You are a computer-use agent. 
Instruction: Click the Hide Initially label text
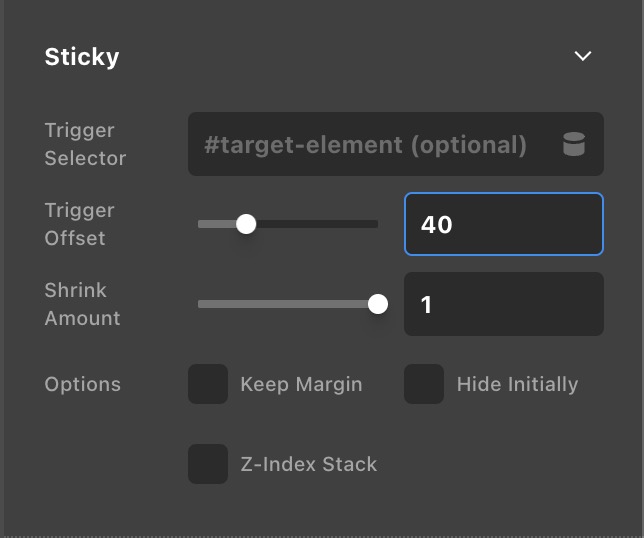(x=517, y=384)
